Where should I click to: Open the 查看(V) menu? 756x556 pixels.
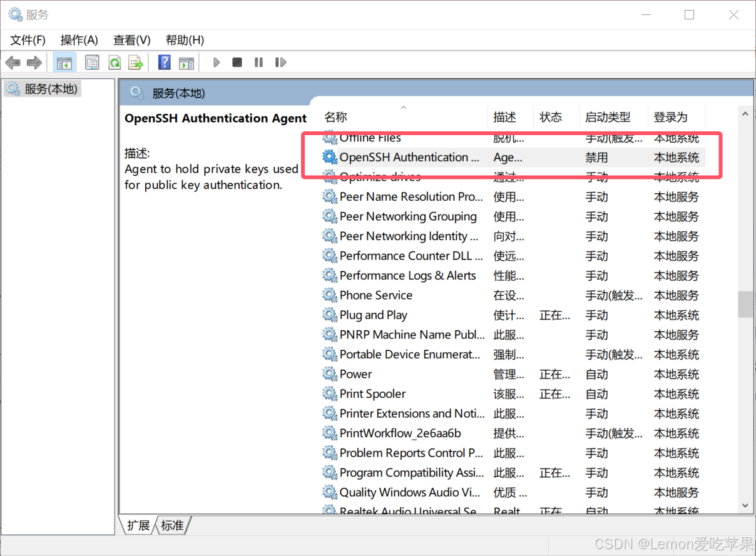[131, 40]
